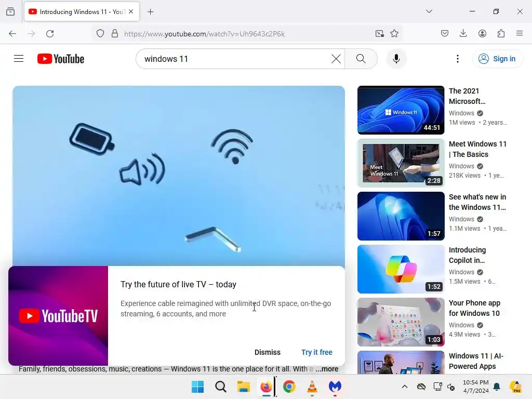
Task: Open taskbar Search
Action: point(220,387)
